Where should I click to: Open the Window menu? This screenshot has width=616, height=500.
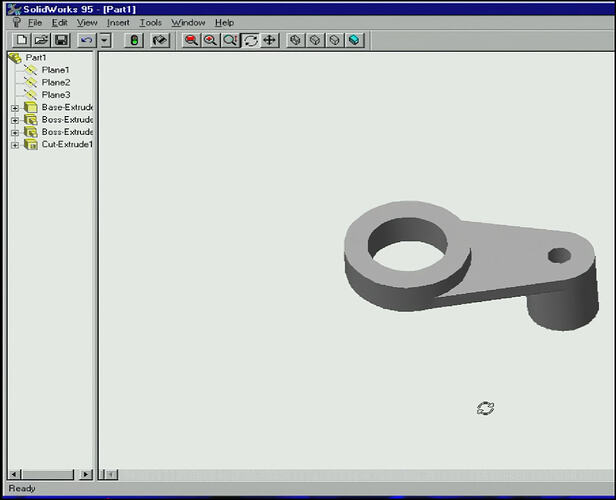(188, 23)
